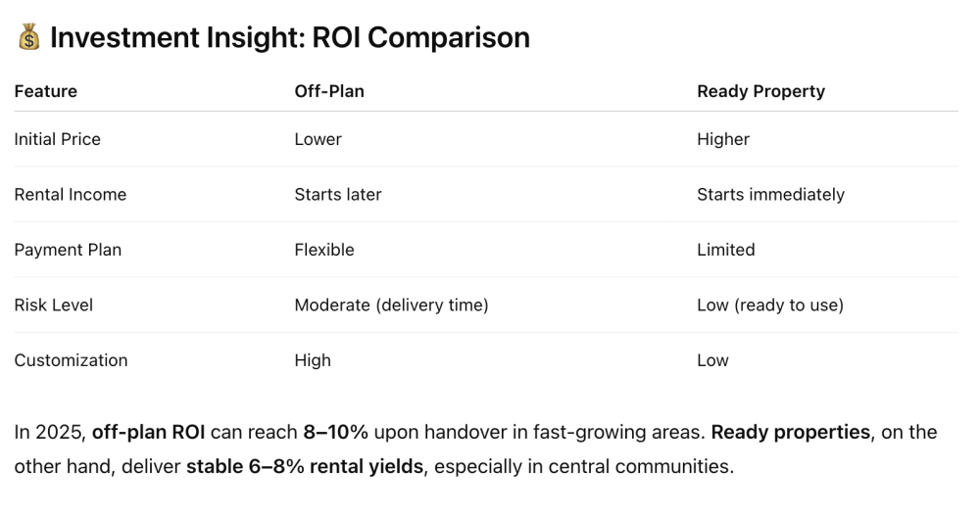
Task: Select the Risk Level row label
Action: [x=54, y=305]
